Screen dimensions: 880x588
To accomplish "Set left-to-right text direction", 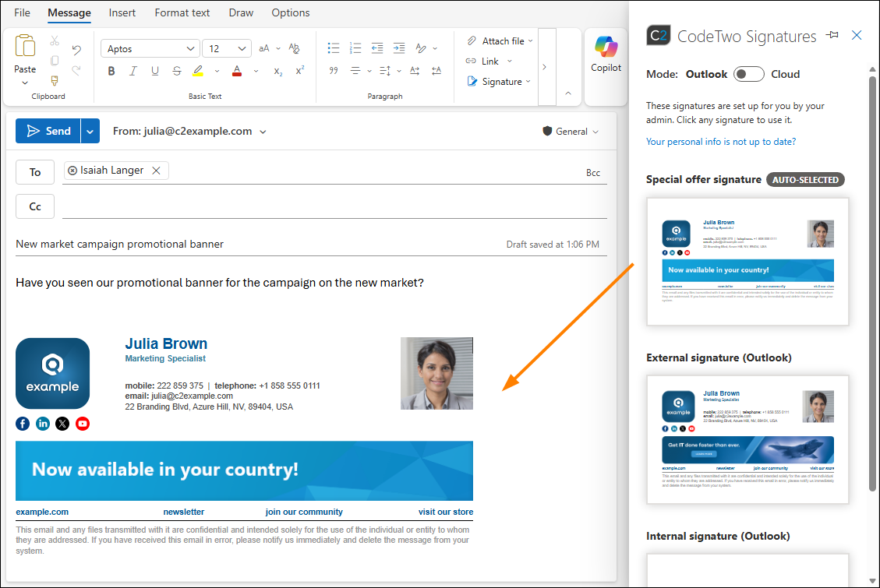I will pos(415,71).
